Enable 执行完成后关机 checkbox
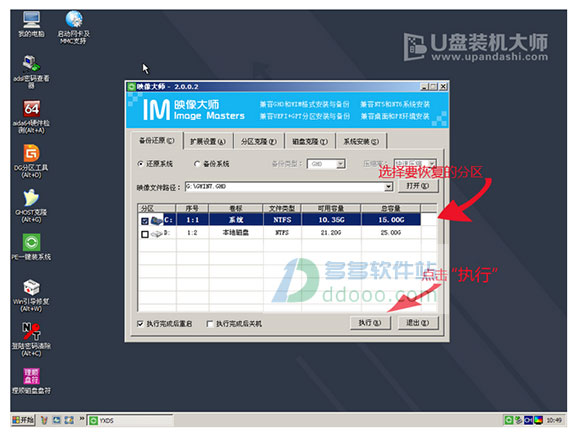The image size is (580, 440). pyautogui.click(x=210, y=324)
